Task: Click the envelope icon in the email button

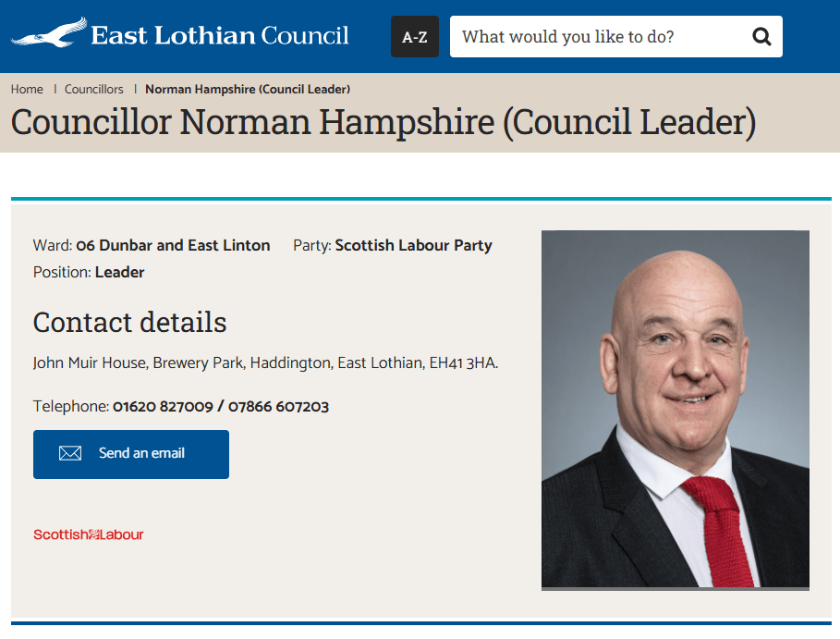Action: [70, 453]
